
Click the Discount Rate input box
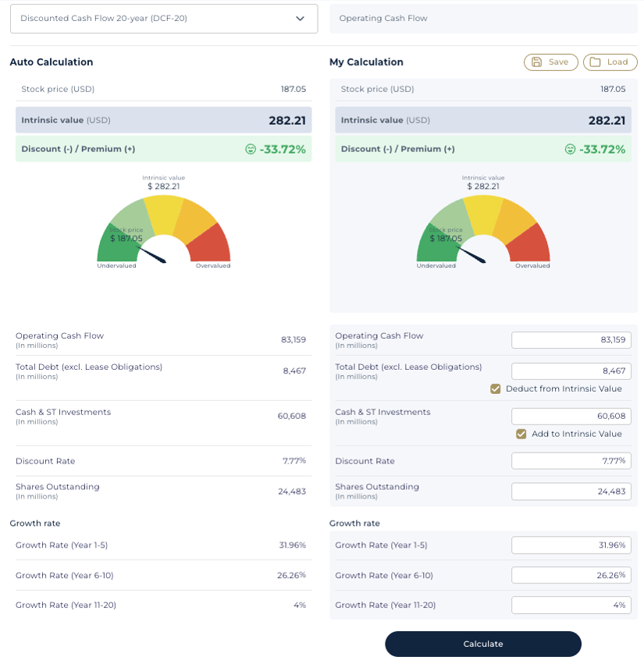tap(571, 460)
